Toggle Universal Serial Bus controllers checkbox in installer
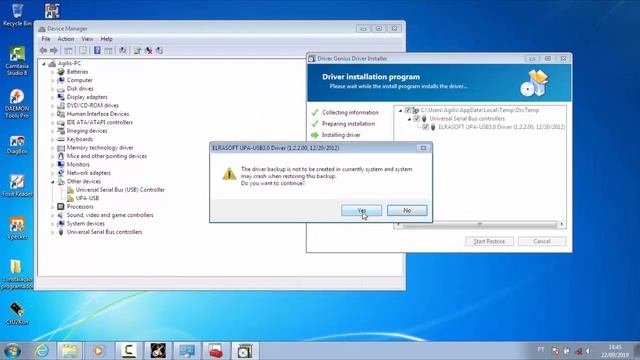This screenshot has height=360, width=640. 416,119
